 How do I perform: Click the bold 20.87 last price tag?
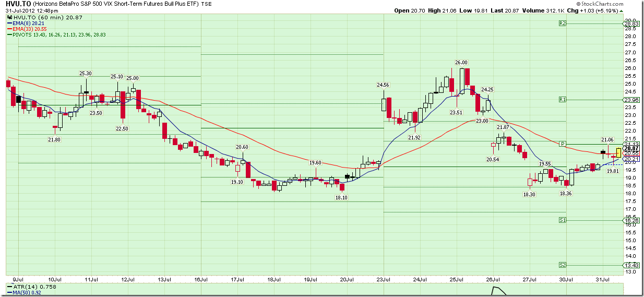[632, 148]
